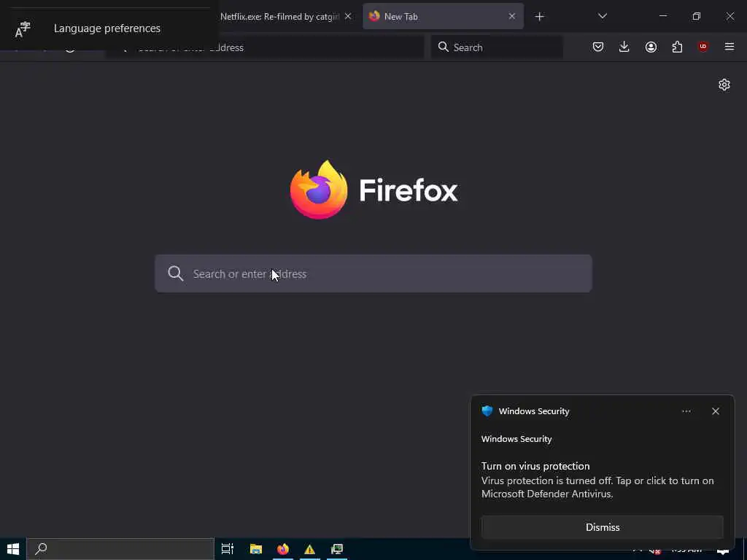
Task: Open the Windows Start menu
Action: point(13,549)
